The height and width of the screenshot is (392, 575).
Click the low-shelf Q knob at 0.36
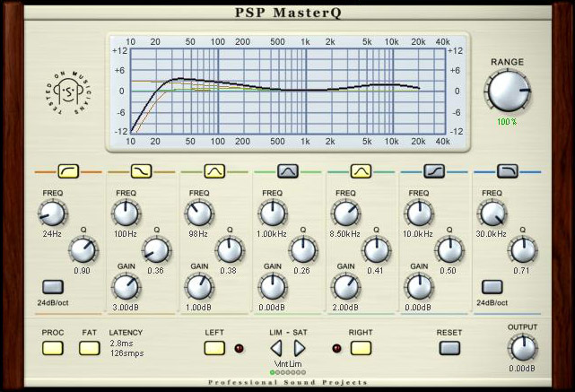[x=157, y=250]
